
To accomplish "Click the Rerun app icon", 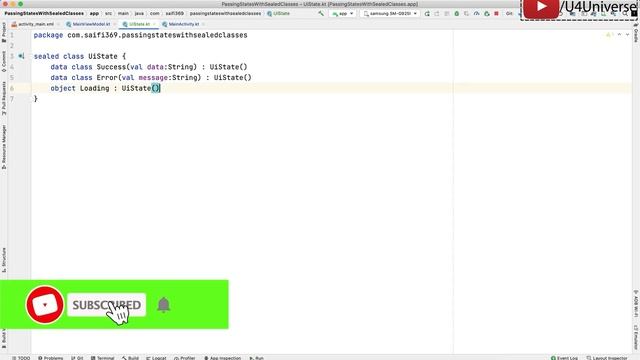I will pos(427,13).
